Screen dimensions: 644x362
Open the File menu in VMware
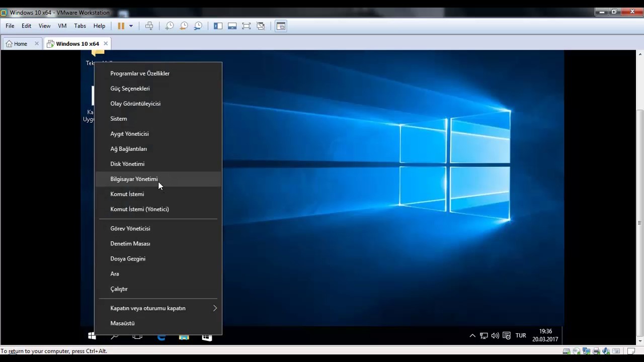10,26
